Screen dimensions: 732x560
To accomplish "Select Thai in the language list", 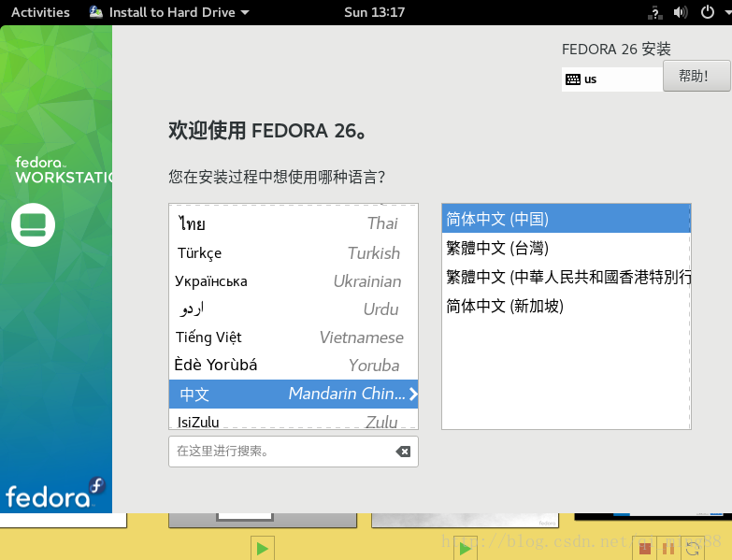I will tap(294, 223).
